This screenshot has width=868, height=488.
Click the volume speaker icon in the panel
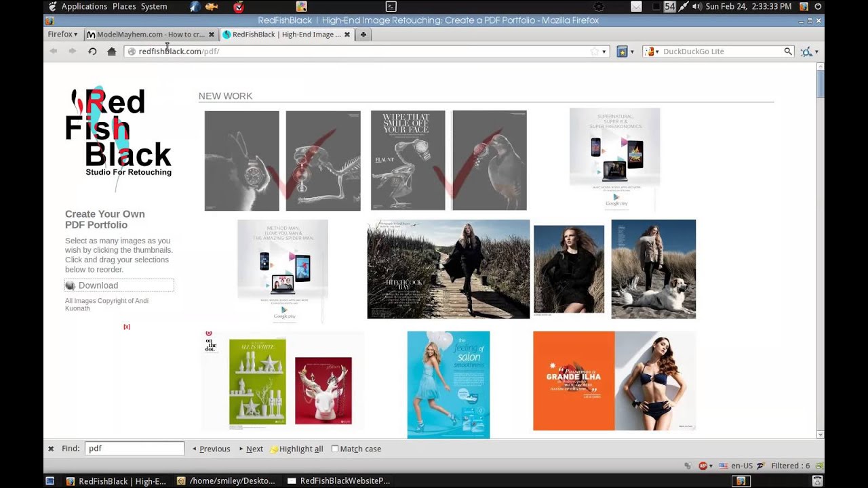pos(697,7)
